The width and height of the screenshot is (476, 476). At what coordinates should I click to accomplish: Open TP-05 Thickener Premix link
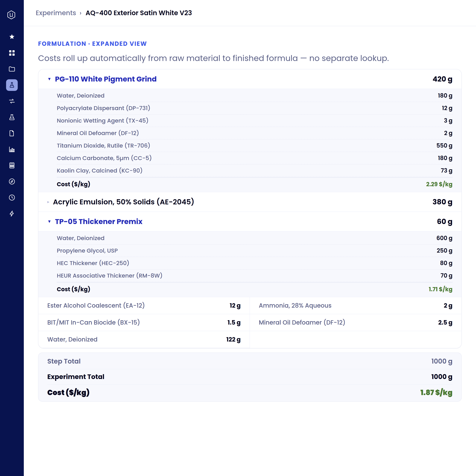click(99, 221)
